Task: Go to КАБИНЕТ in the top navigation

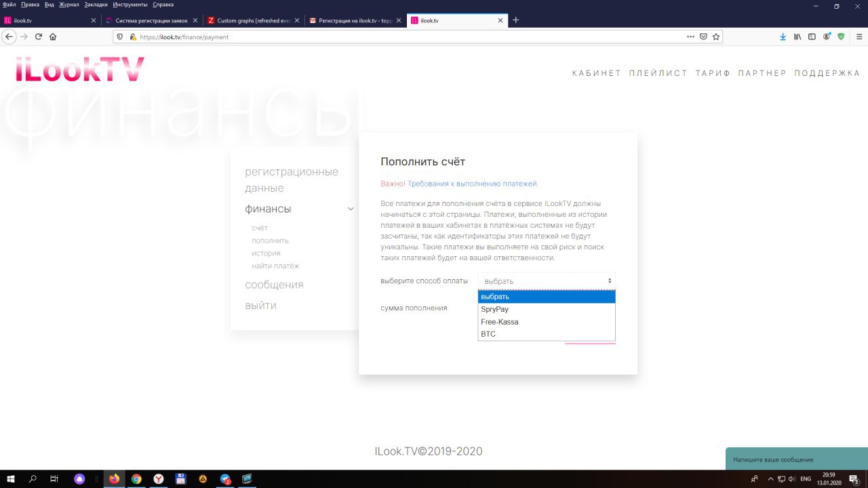Action: [597, 73]
